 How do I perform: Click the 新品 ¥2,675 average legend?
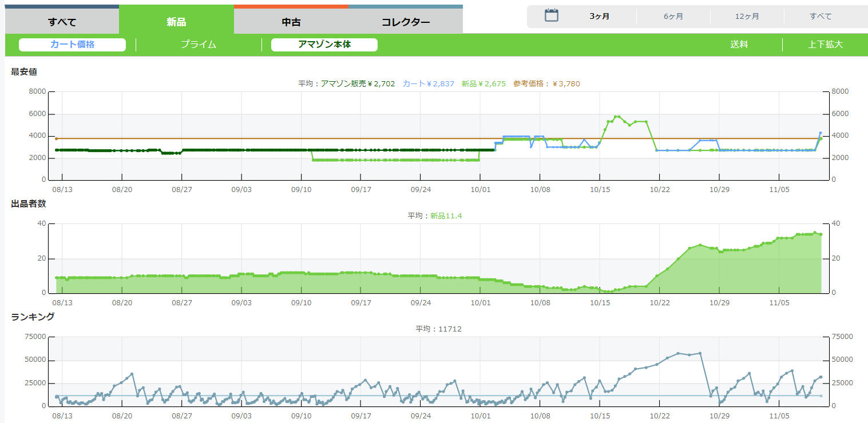click(483, 83)
